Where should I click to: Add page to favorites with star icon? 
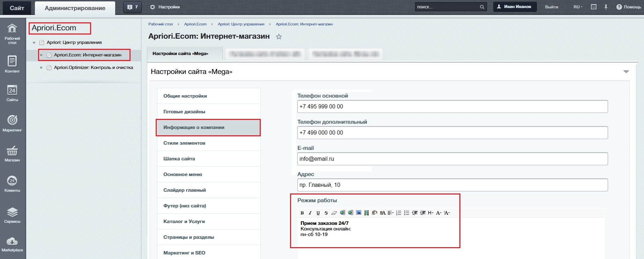(x=279, y=37)
